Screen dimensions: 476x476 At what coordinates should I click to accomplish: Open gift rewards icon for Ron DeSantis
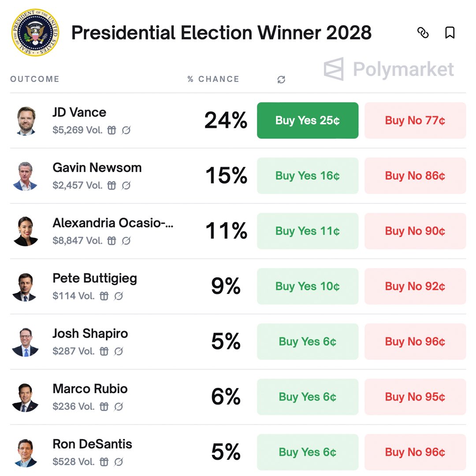104,462
